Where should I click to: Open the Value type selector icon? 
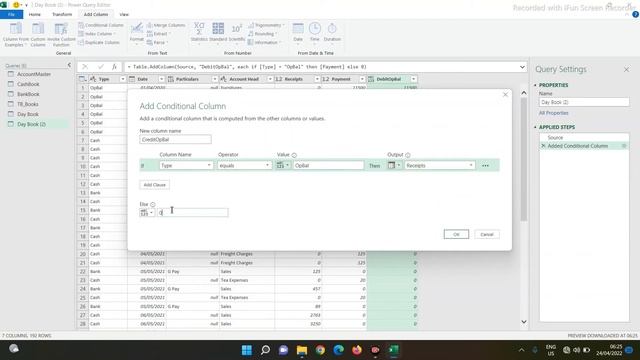[282, 165]
